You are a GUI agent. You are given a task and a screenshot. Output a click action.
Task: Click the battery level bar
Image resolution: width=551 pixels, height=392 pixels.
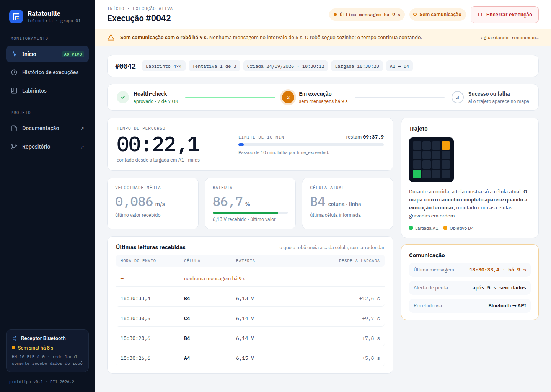250,212
